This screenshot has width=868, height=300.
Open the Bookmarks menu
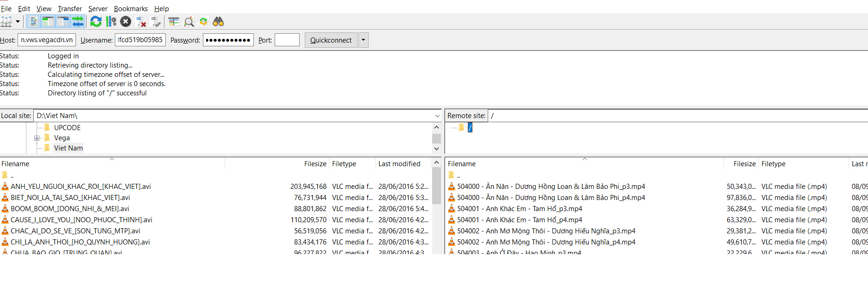(131, 9)
